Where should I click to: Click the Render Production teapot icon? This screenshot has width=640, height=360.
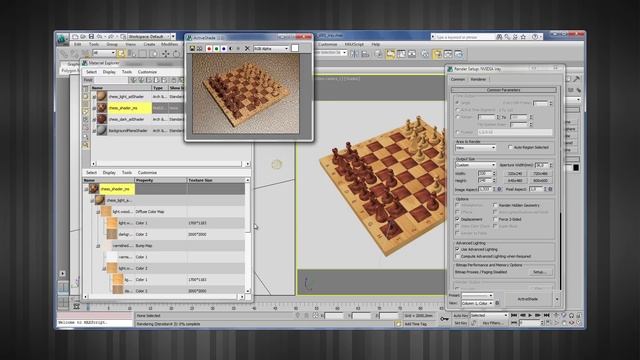point(458,53)
